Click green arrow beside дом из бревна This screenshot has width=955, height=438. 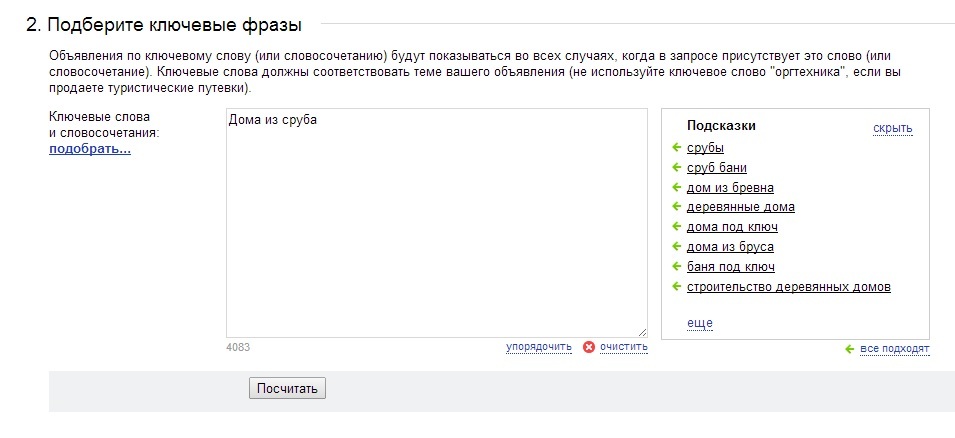(x=675, y=187)
